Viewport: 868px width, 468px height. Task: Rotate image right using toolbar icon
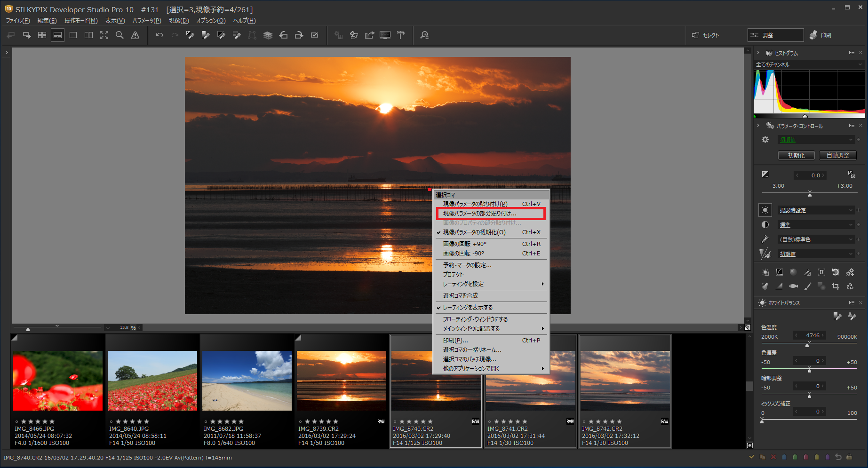coord(299,35)
